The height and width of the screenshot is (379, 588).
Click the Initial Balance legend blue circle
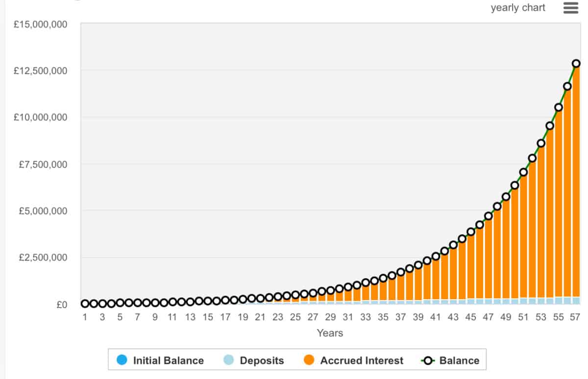(x=122, y=360)
